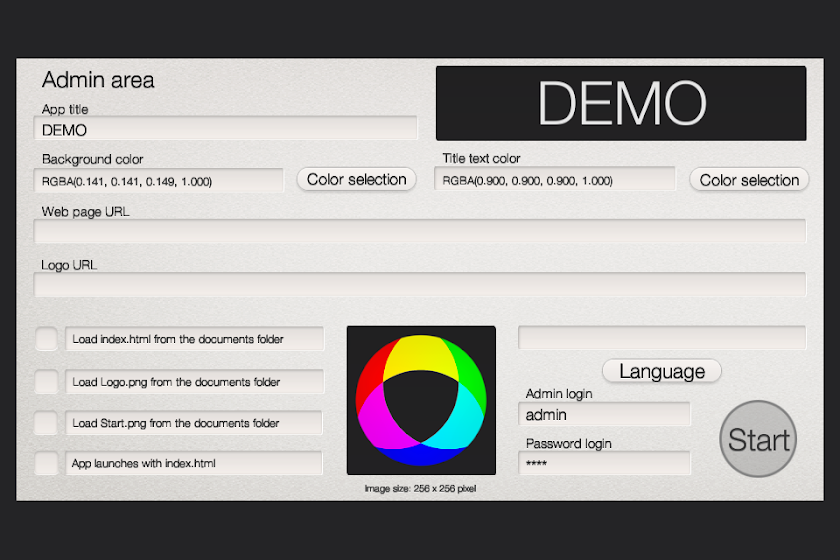Open Color selection for title text color
This screenshot has width=840, height=560.
click(x=749, y=180)
